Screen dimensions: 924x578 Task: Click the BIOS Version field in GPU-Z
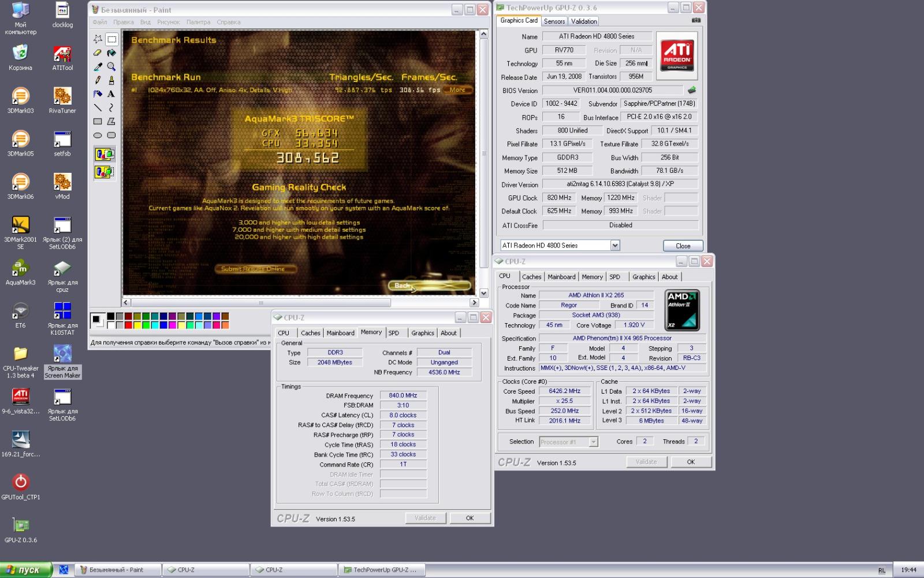pos(612,90)
